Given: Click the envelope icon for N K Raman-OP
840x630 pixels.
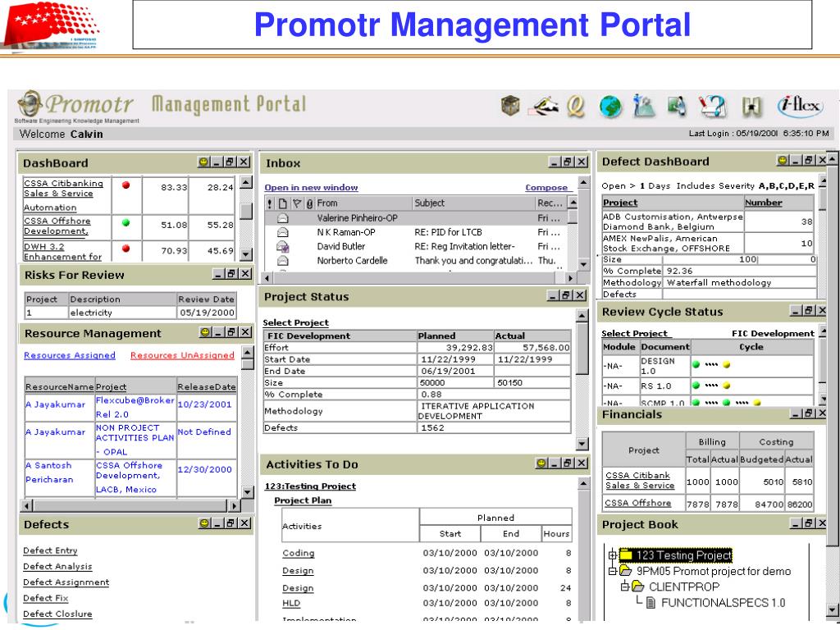Looking at the screenshot, I should click(x=283, y=232).
